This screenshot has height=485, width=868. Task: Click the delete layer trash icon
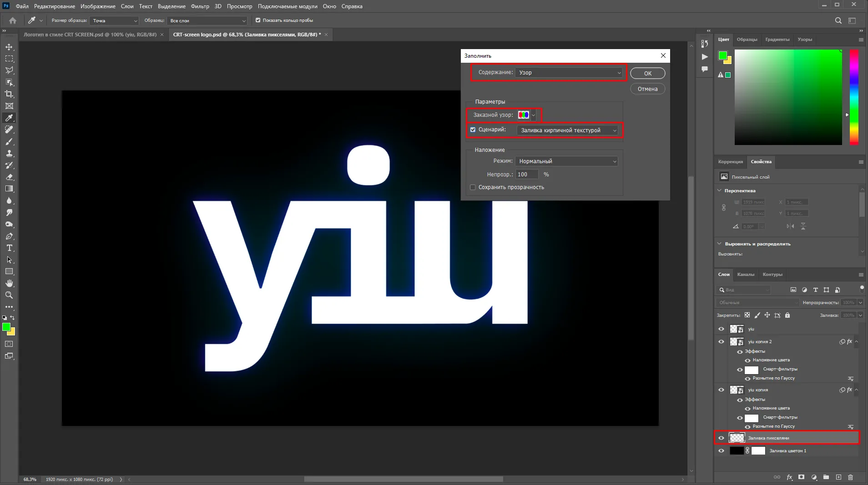(x=851, y=477)
